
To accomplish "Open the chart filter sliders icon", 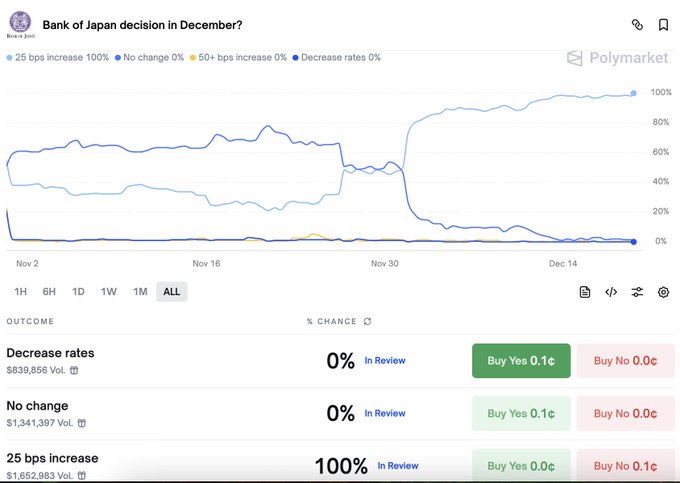I will 637,292.
